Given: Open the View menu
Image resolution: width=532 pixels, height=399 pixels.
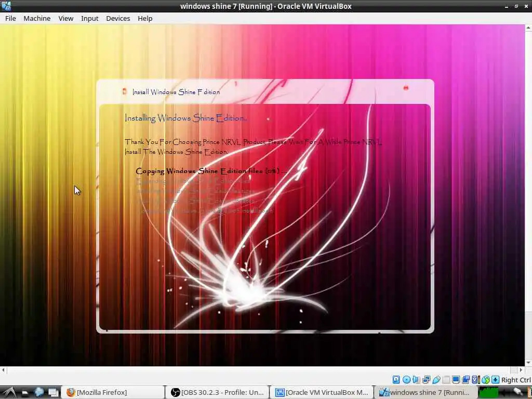Looking at the screenshot, I should point(66,18).
